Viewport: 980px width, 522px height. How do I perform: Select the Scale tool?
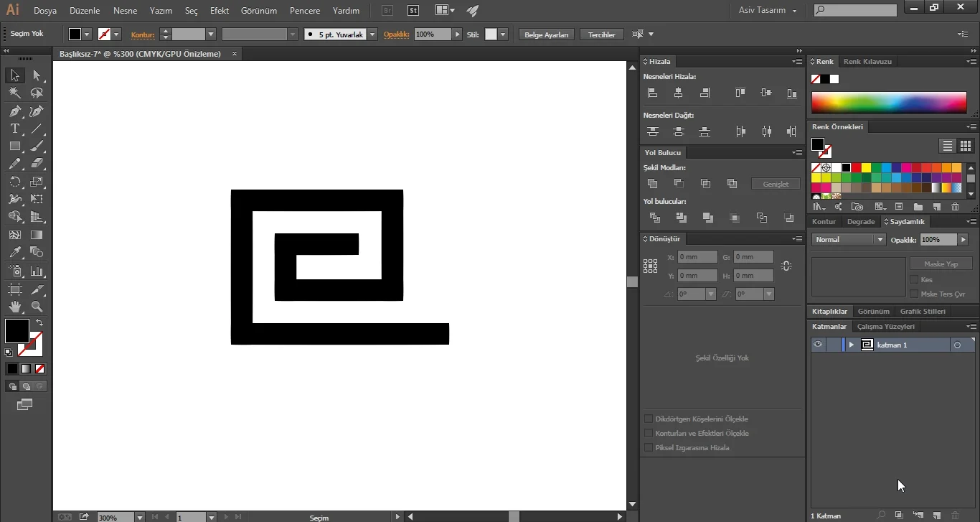coord(37,182)
